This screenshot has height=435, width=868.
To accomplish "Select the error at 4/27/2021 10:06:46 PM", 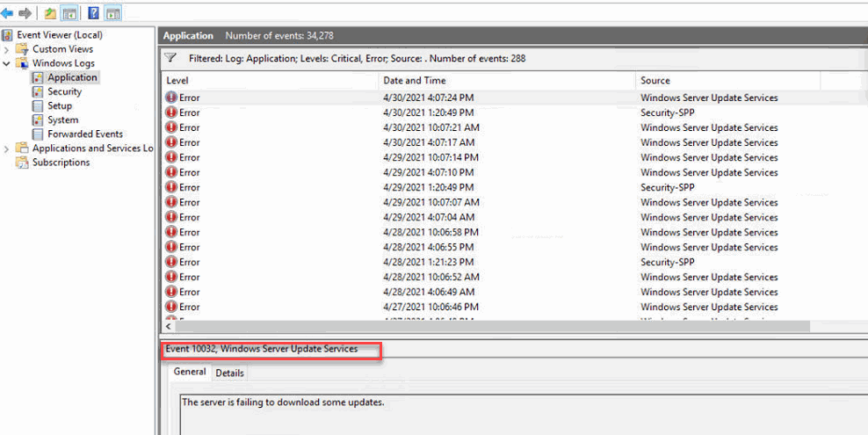I will 514,308.
